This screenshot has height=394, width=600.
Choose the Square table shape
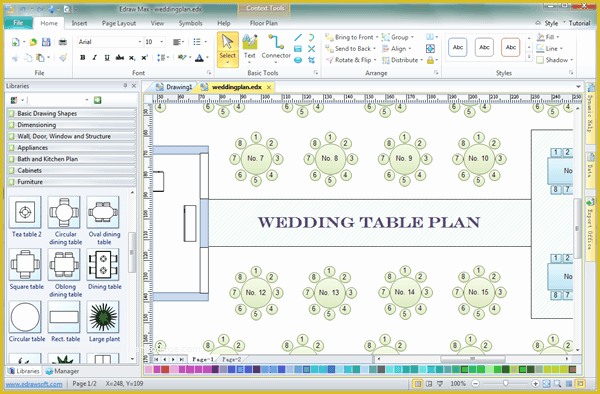click(x=25, y=264)
